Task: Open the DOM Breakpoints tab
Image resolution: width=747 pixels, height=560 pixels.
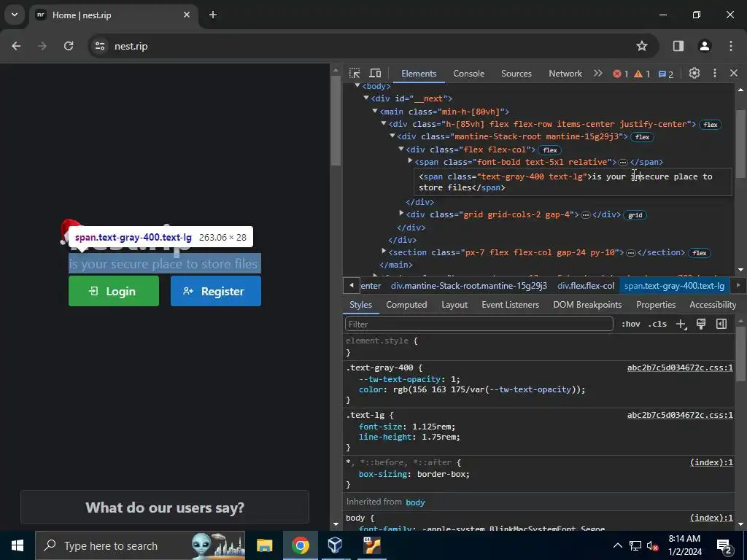Action: [587, 305]
